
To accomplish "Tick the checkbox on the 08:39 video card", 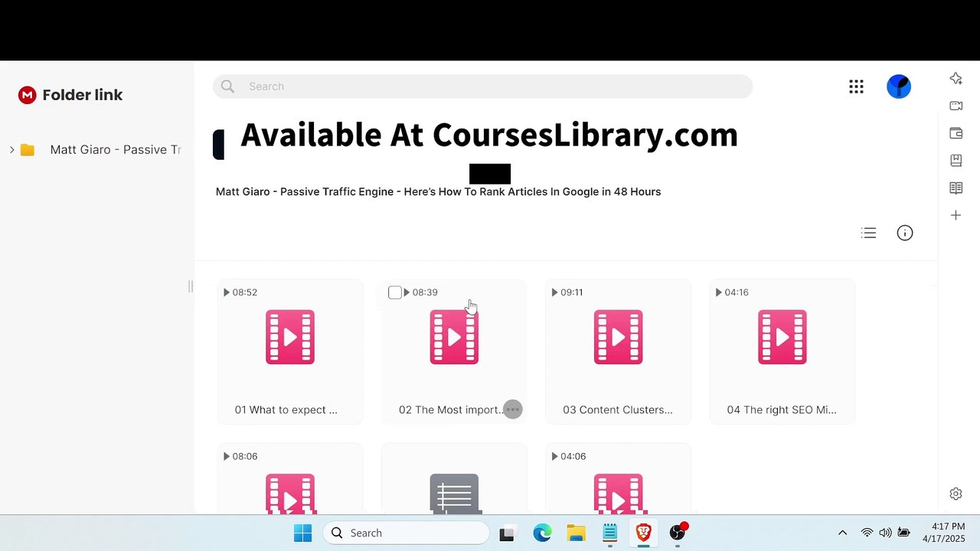I will click(x=394, y=292).
